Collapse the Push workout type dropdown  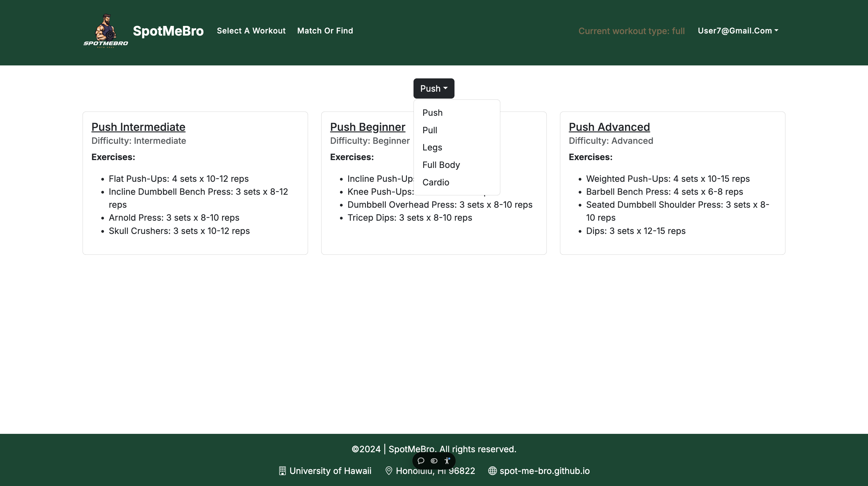click(434, 89)
